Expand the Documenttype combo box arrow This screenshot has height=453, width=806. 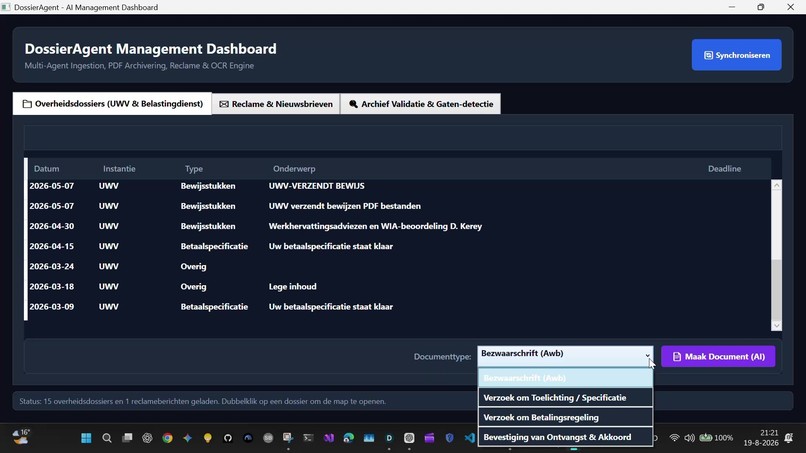click(x=647, y=356)
